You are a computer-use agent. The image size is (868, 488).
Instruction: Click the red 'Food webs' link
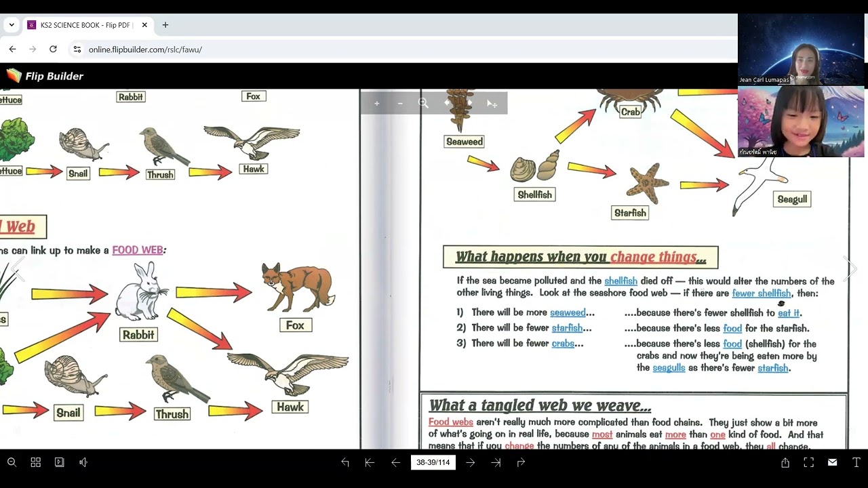[450, 422]
